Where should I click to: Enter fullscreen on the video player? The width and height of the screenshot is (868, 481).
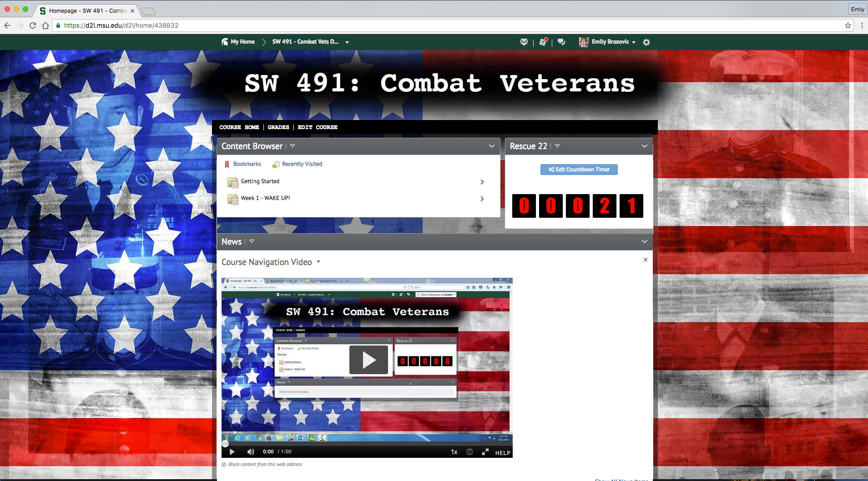pyautogui.click(x=485, y=452)
